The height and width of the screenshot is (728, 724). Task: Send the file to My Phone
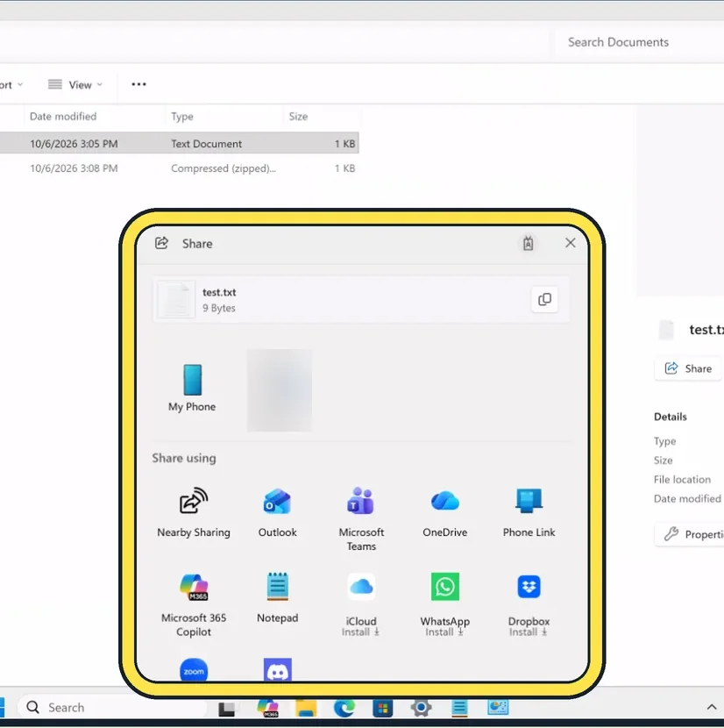click(192, 389)
